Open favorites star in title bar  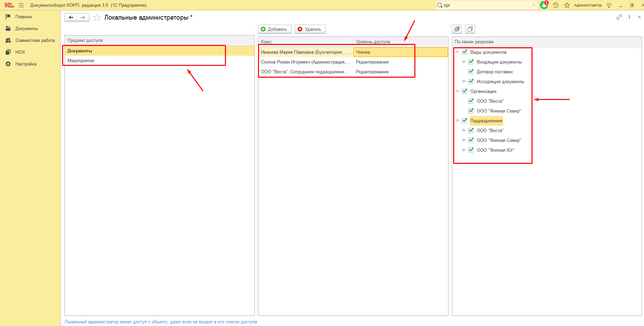point(567,5)
